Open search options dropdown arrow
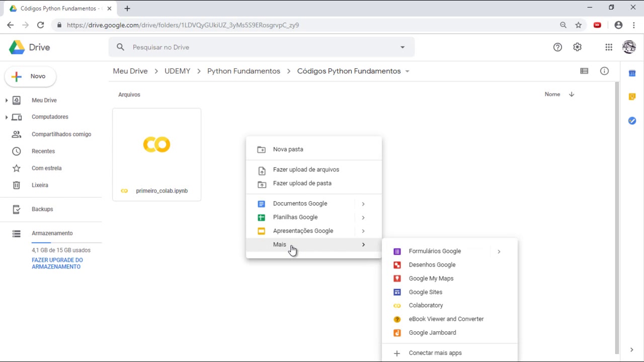The height and width of the screenshot is (362, 644). (x=403, y=47)
